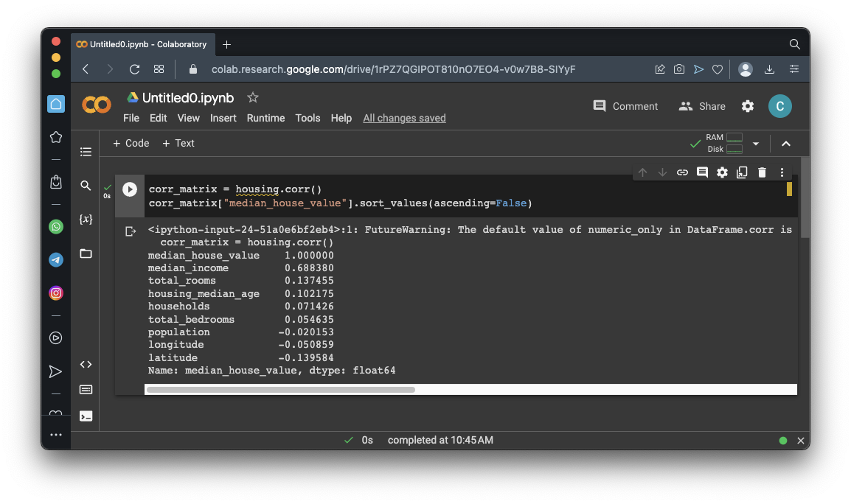Viewport: 851px width, 504px height.
Task: Delete the current cell with trash icon
Action: 762,172
